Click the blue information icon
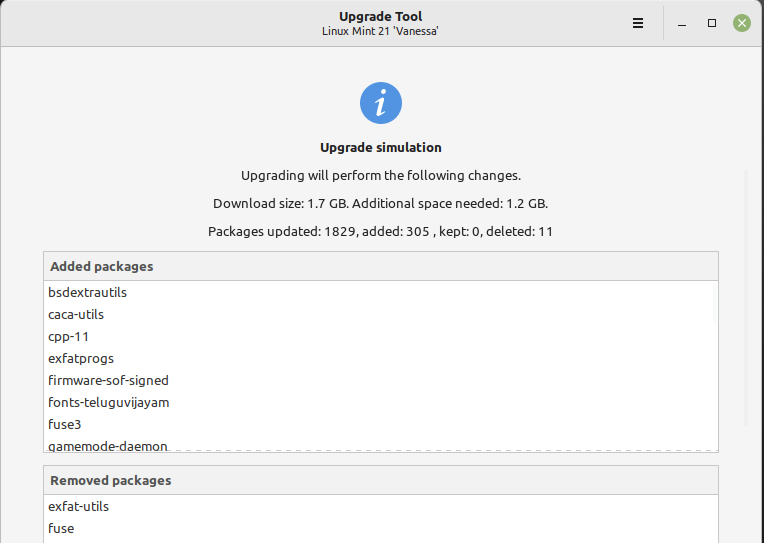Viewport: 764px width, 543px height. point(381,103)
